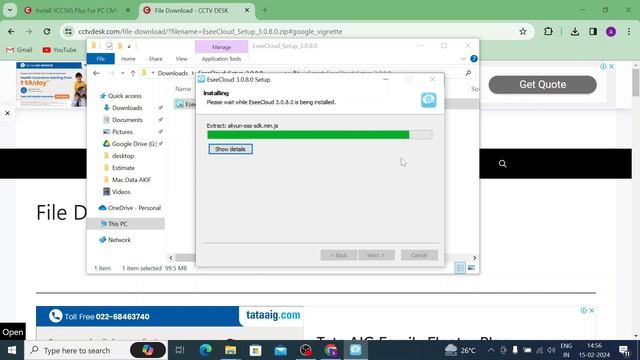640x360 pixels.
Task: Close the tataaig.com bottom ad
Action: [591, 311]
